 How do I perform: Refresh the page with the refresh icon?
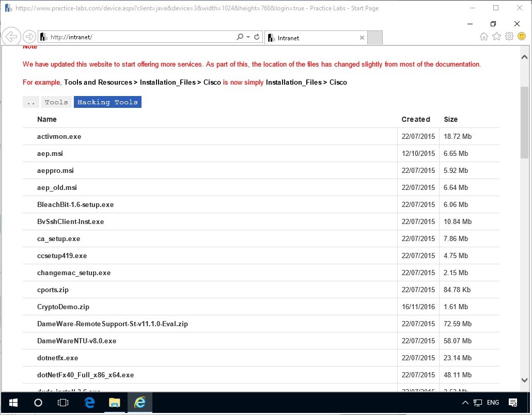(x=256, y=37)
